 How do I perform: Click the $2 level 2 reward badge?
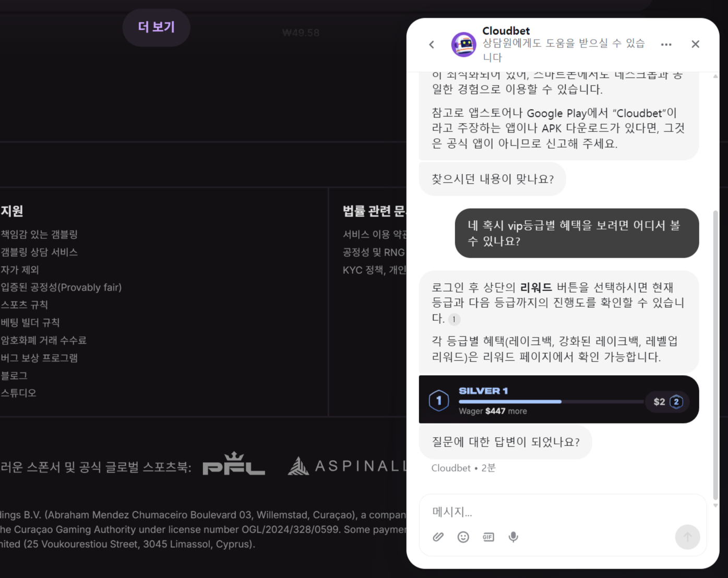point(668,402)
